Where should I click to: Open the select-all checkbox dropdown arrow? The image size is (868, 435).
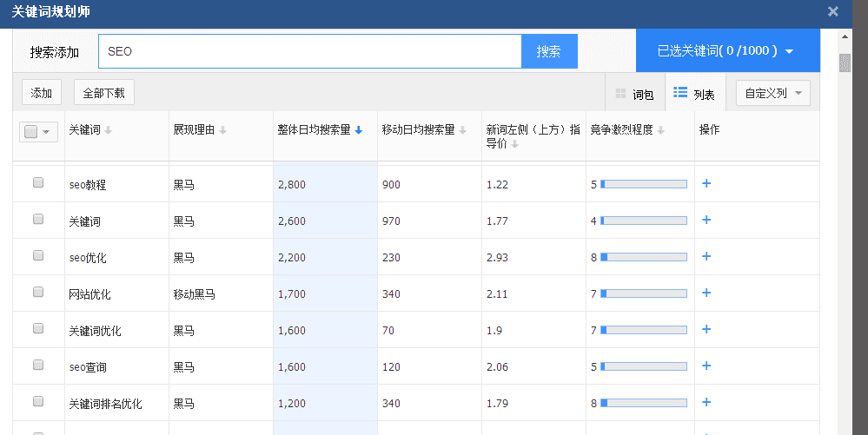point(46,131)
